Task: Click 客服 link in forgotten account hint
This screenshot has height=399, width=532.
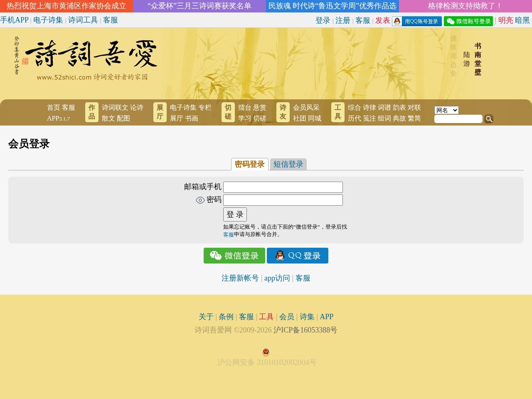Action: [x=229, y=234]
